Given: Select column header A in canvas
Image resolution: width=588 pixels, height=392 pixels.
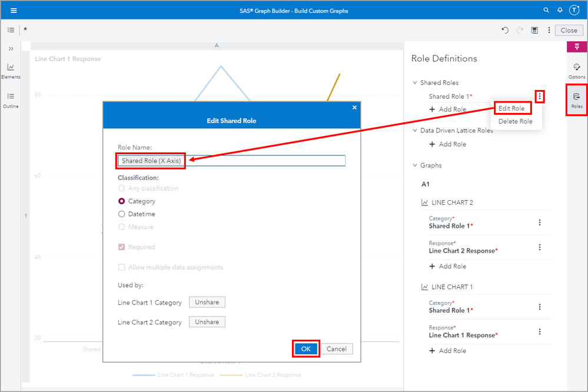Looking at the screenshot, I should [217, 45].
